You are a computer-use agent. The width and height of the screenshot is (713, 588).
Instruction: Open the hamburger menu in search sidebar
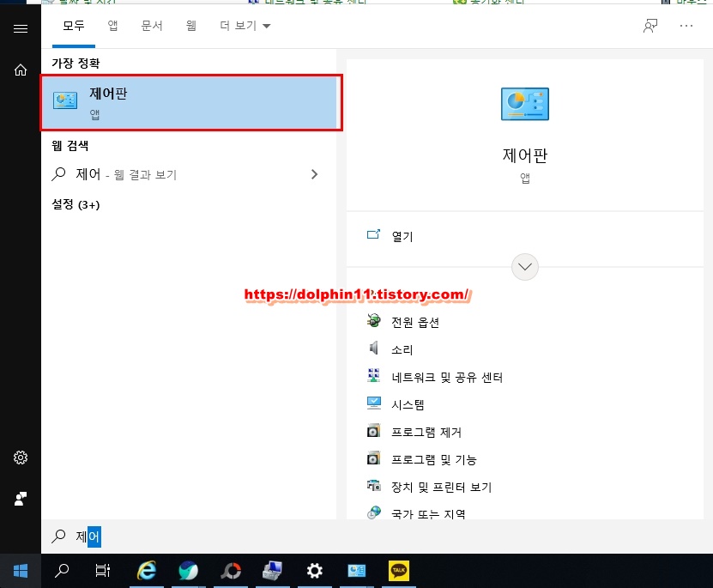(x=21, y=29)
